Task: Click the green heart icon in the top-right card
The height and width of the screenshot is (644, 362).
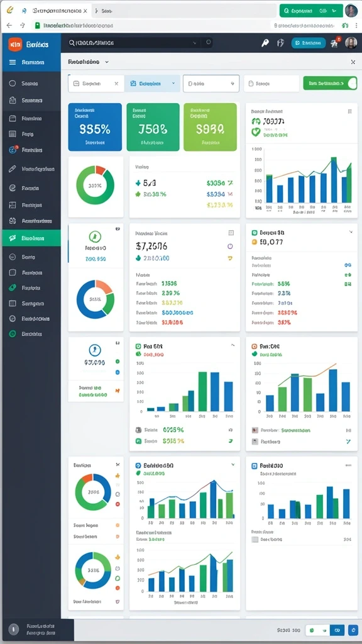Action: [256, 132]
